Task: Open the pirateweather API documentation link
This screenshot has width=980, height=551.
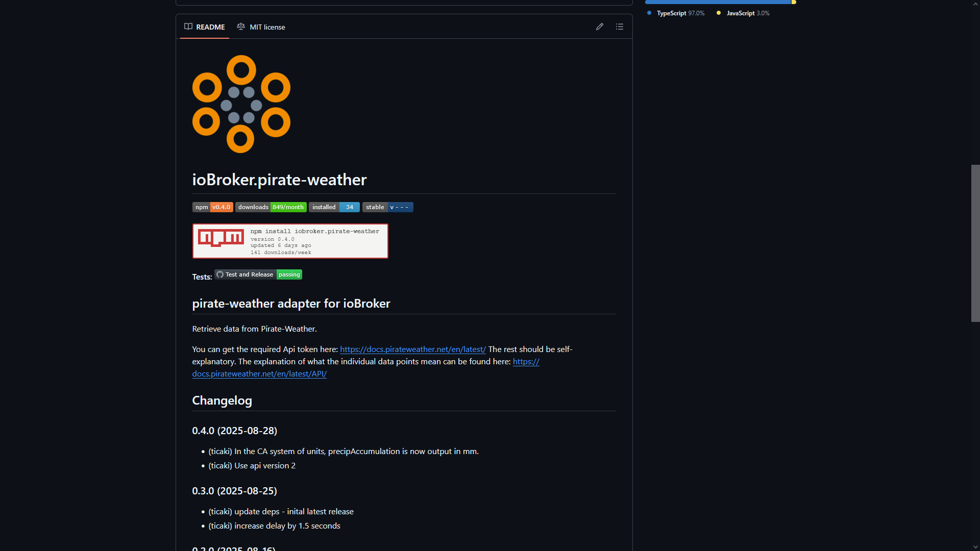Action: point(259,374)
